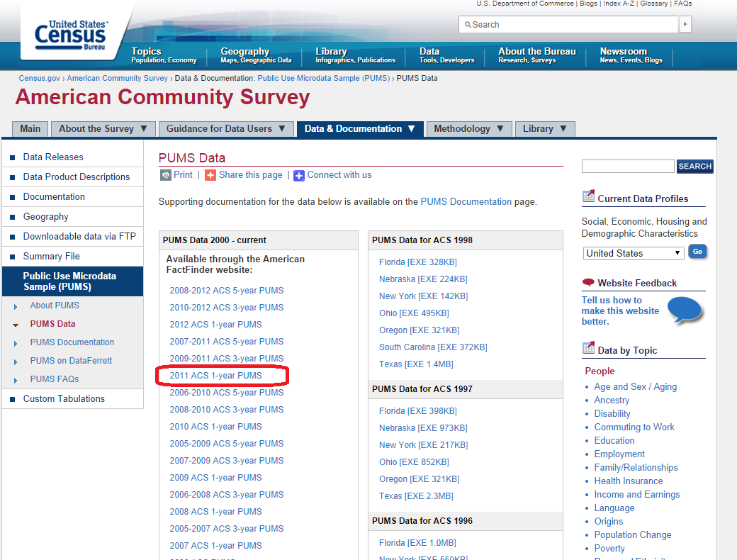Open the Library top navigation menu

[x=355, y=55]
